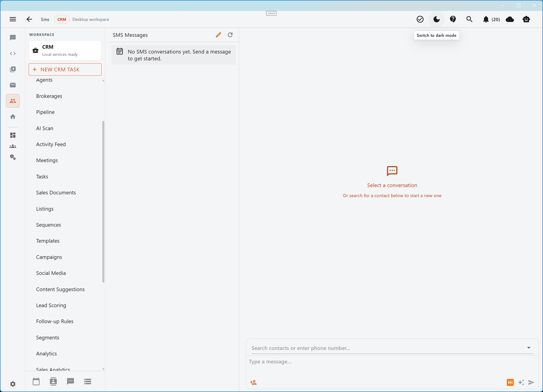The width and height of the screenshot is (543, 392).
Task: Click the sidebar menu scrollbar
Action: tap(103, 202)
